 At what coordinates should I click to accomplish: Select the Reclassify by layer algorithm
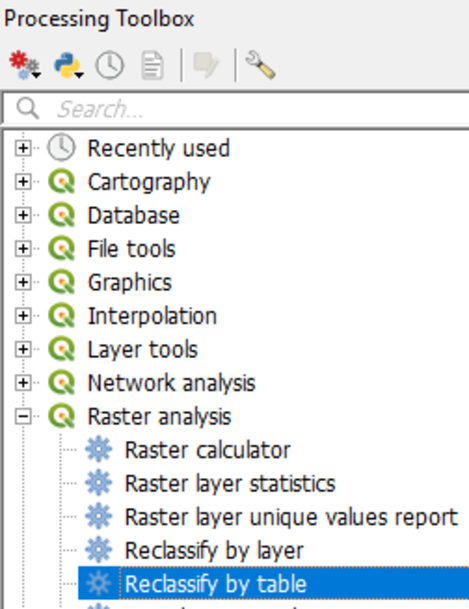(x=214, y=551)
